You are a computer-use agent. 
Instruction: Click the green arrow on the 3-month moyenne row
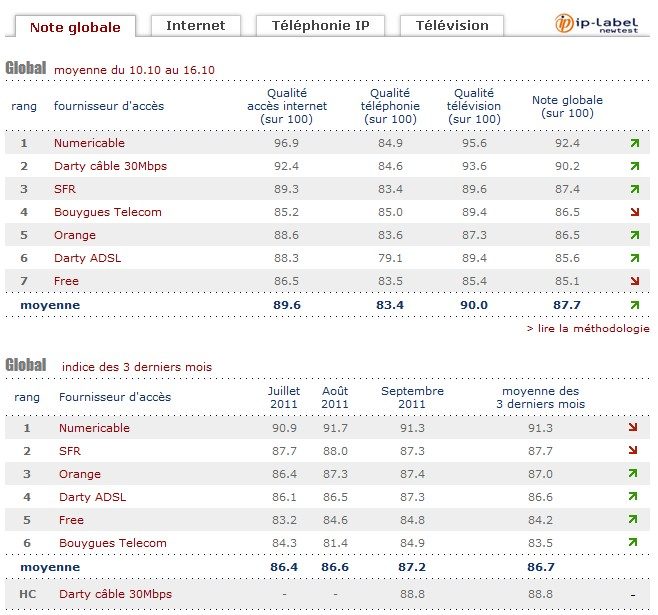(634, 566)
